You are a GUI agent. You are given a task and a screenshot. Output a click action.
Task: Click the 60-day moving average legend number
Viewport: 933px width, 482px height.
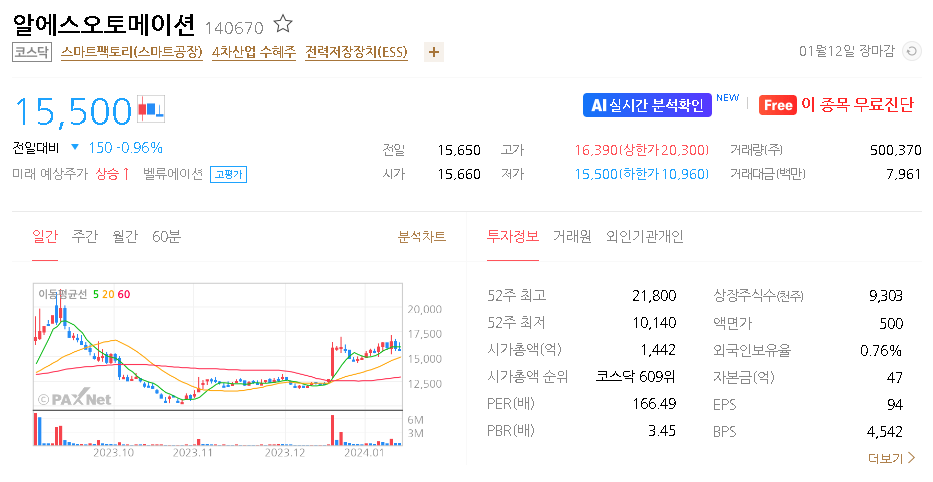point(124,295)
